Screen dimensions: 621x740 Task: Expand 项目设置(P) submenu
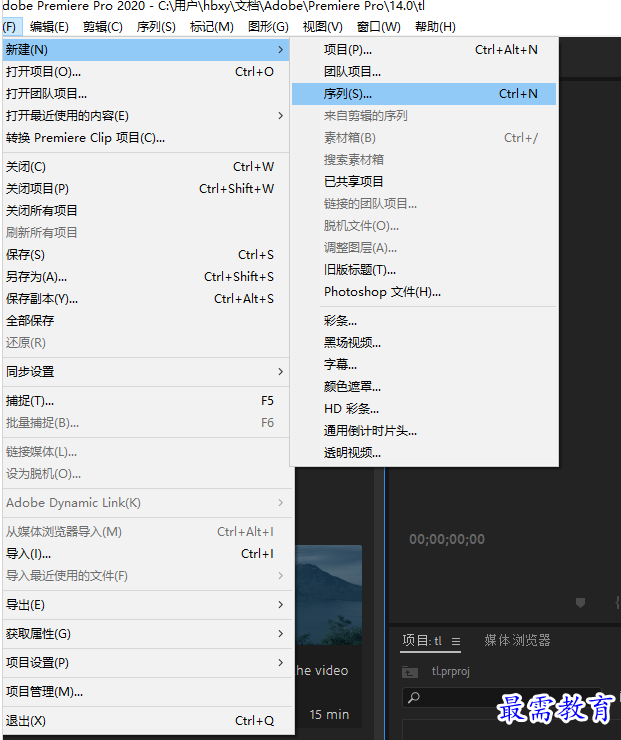146,663
